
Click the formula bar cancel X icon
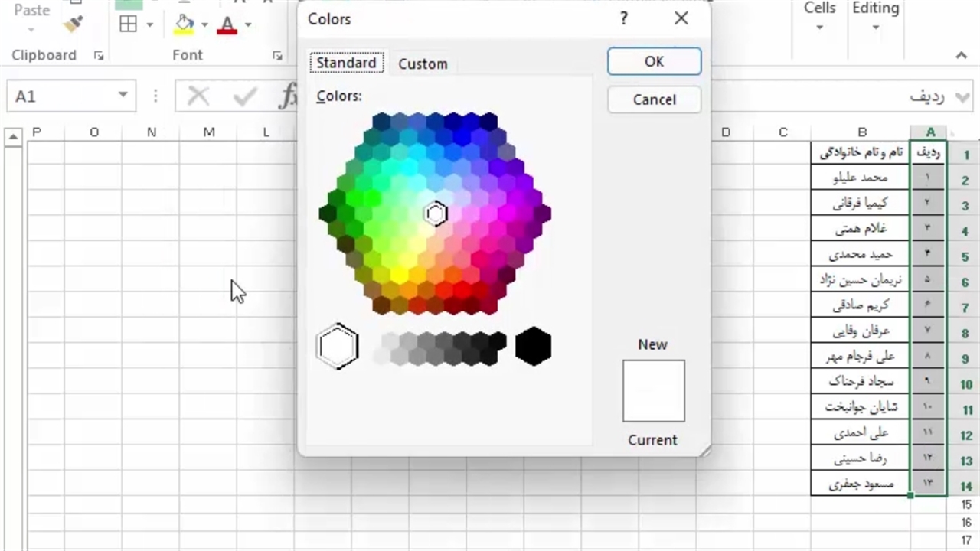point(198,96)
